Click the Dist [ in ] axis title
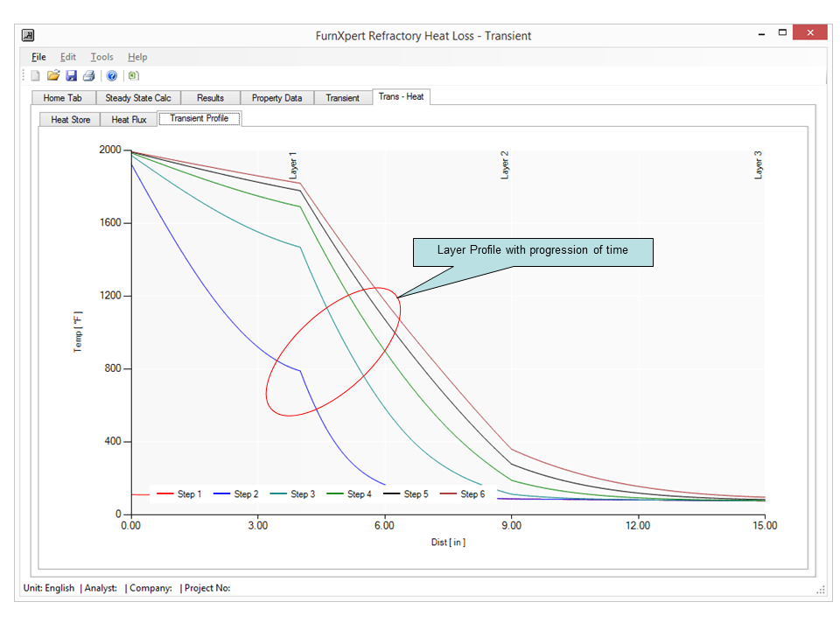 448,542
